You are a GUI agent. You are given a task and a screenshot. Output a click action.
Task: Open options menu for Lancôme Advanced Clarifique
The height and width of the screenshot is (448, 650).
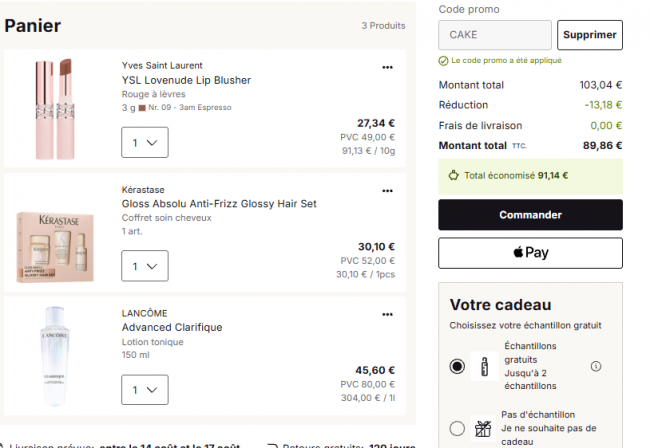coord(387,314)
